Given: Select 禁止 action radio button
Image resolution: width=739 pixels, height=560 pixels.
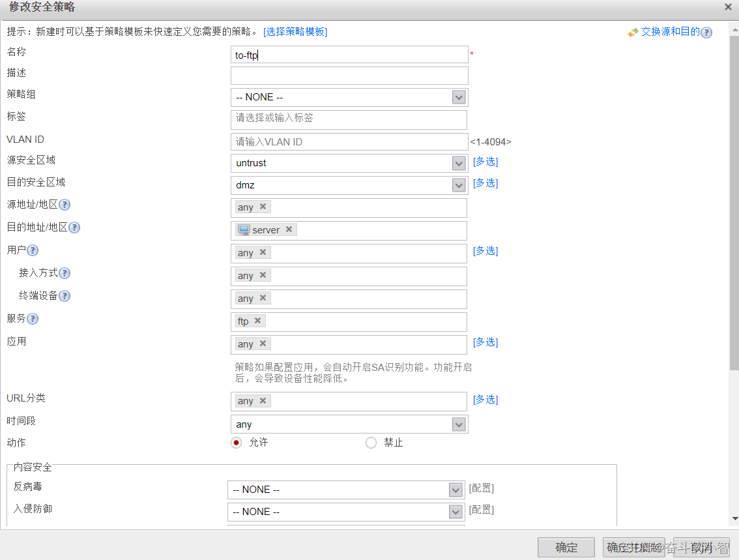Looking at the screenshot, I should click(371, 443).
